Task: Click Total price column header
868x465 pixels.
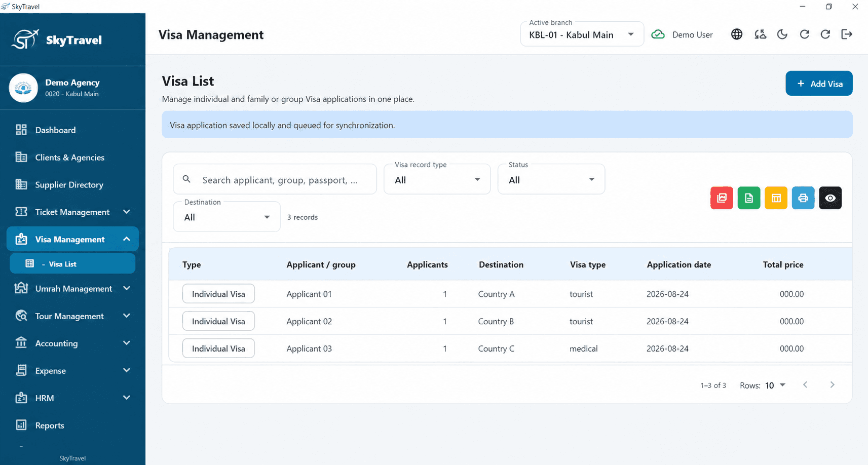Action: 783,264
